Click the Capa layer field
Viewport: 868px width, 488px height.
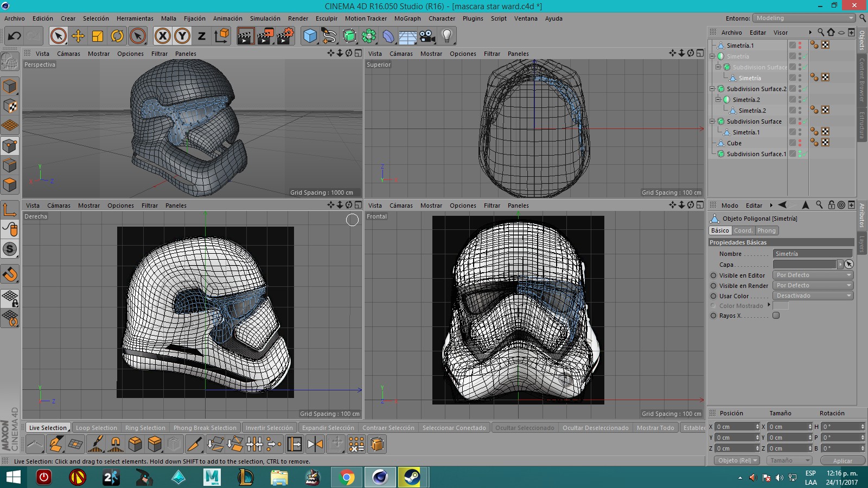(x=805, y=264)
